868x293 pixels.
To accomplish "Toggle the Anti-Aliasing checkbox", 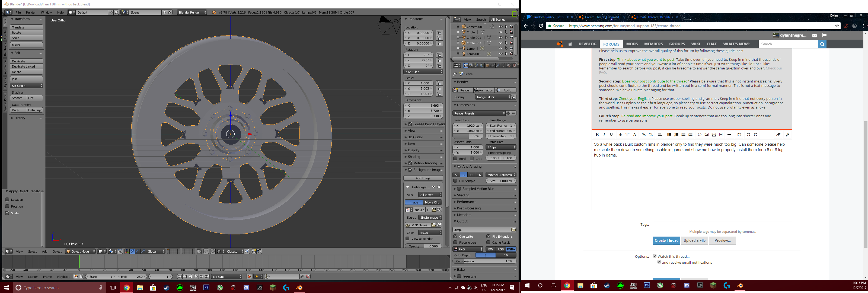I will [459, 166].
